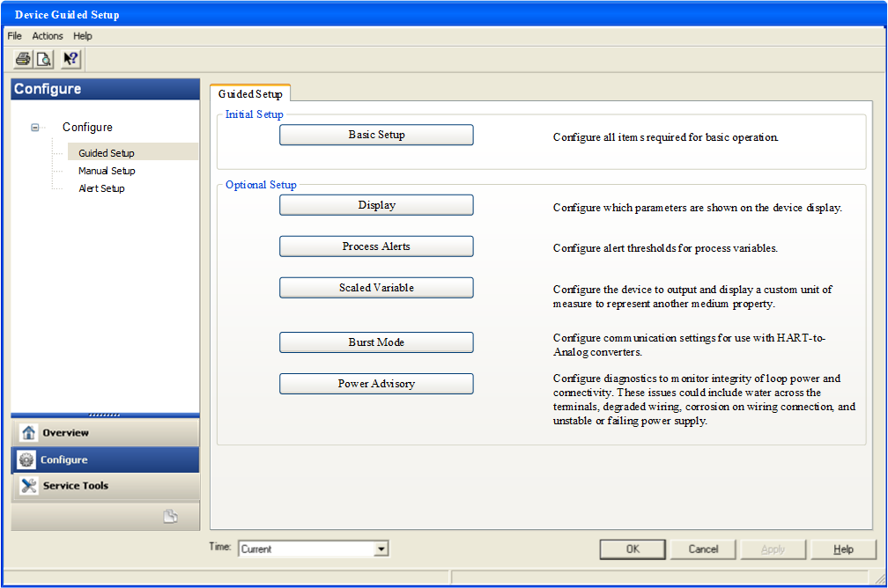Launch the Basic Setup wizard

(x=376, y=135)
